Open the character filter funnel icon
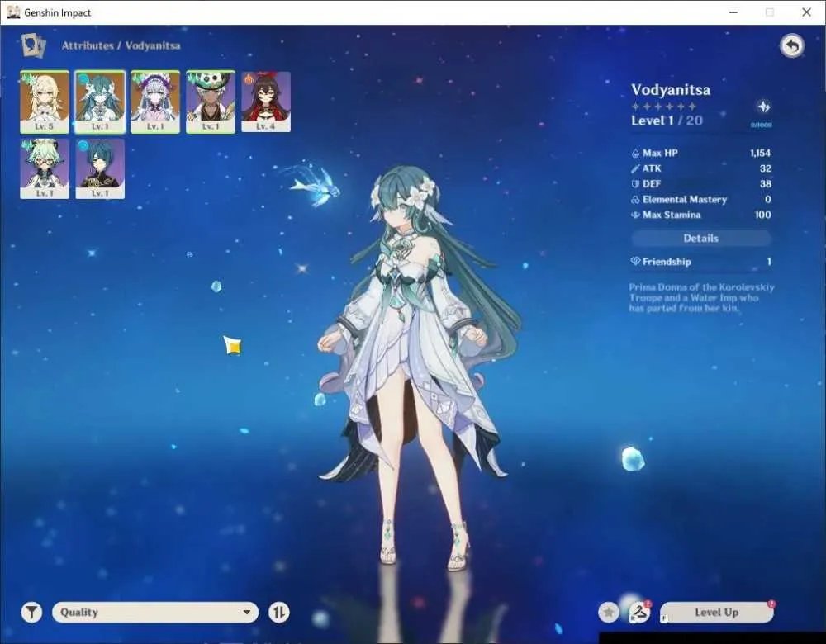Viewport: 826px width, 644px height. [x=31, y=613]
